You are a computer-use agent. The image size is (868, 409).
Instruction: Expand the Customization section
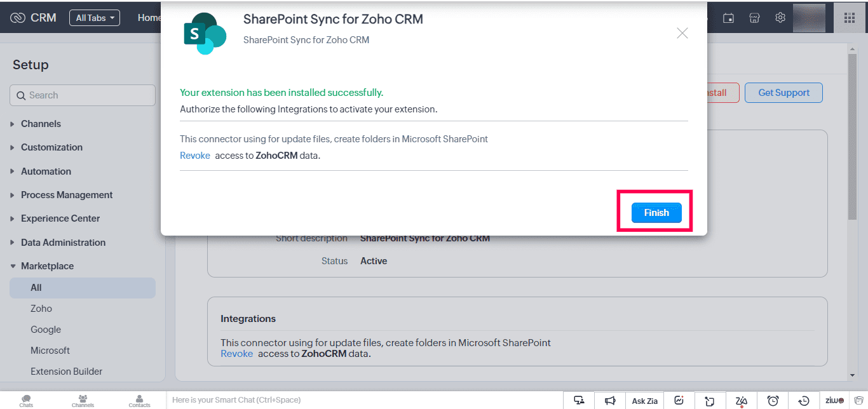(51, 147)
